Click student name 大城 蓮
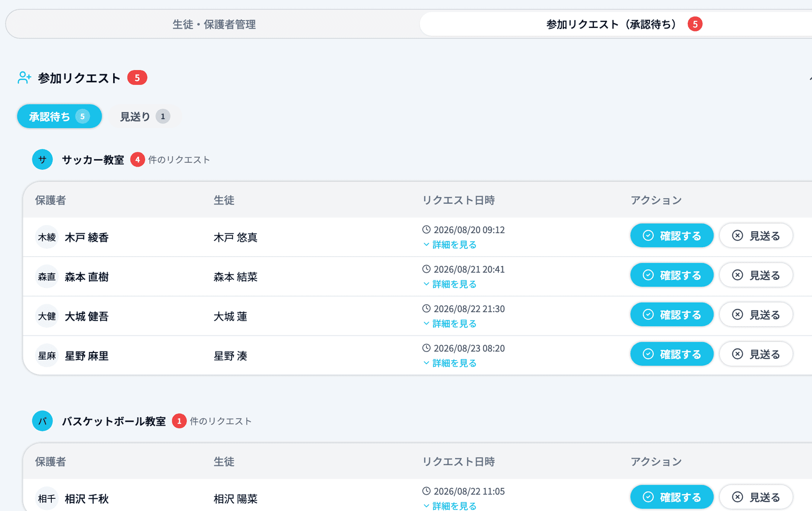 (x=230, y=316)
